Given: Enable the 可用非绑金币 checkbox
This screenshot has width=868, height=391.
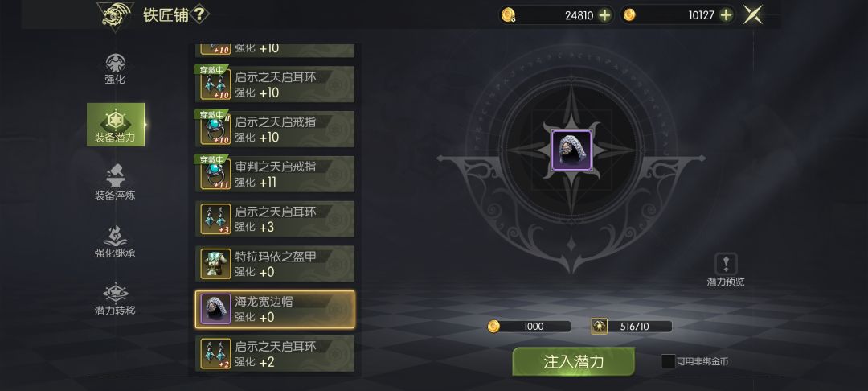Looking at the screenshot, I should (668, 362).
